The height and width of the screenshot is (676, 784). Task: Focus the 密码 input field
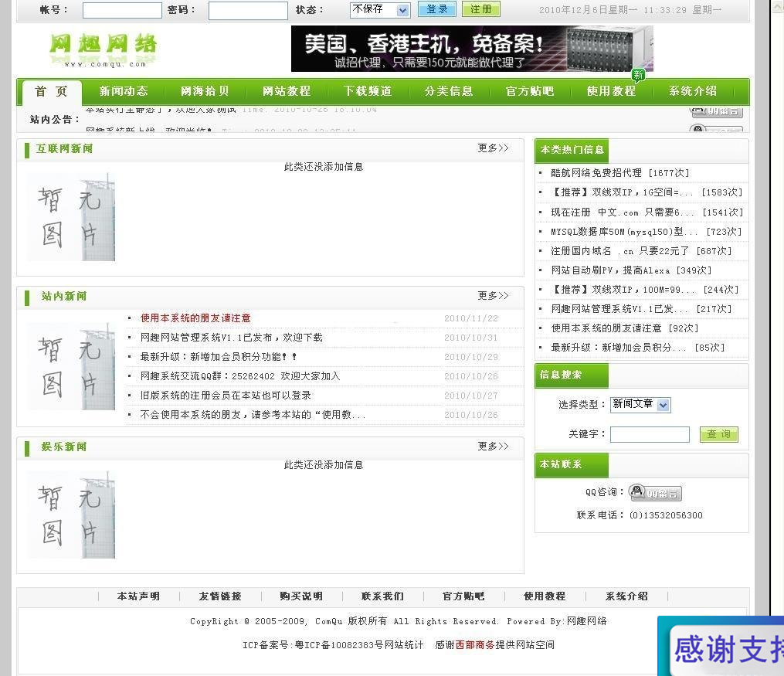point(248,11)
